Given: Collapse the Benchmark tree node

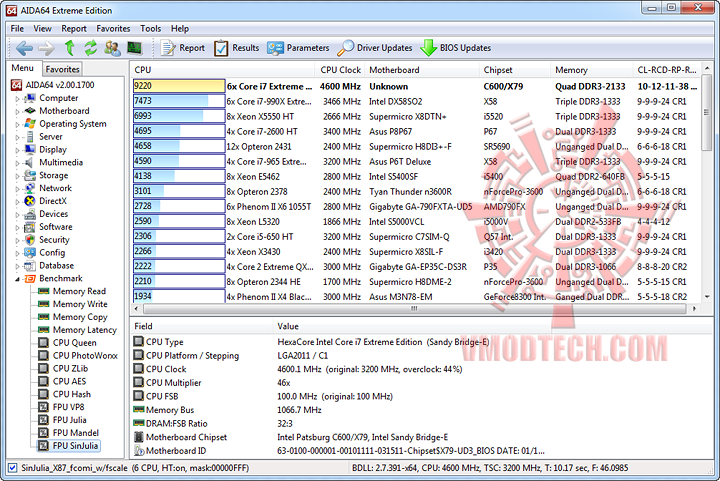Looking at the screenshot, I should point(17,279).
